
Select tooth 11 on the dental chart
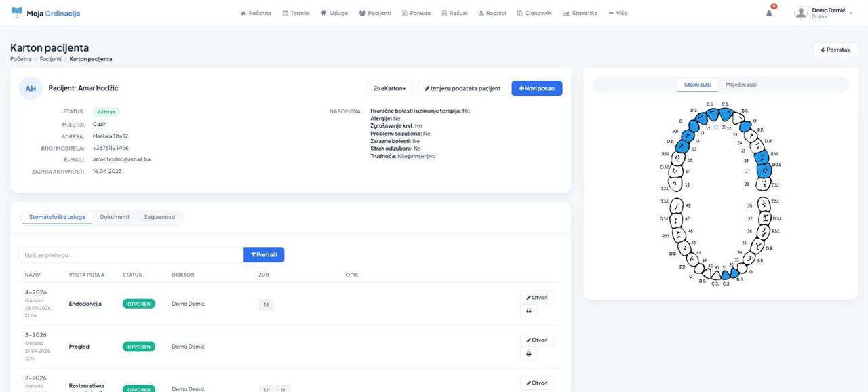pyautogui.click(x=712, y=115)
